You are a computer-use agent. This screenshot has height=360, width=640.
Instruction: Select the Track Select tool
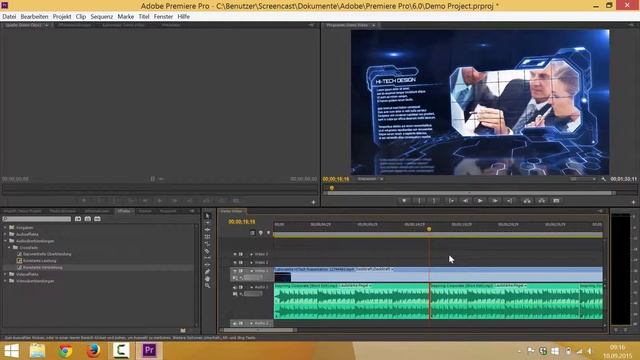(x=207, y=223)
